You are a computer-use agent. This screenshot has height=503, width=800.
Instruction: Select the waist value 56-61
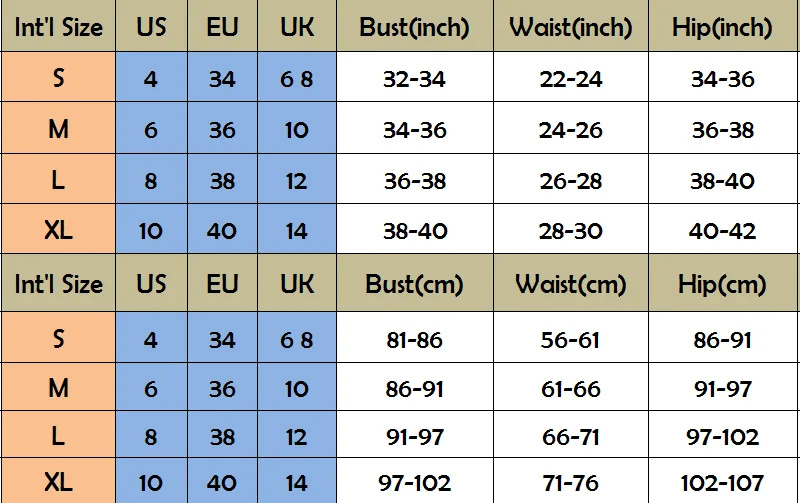[x=570, y=340]
